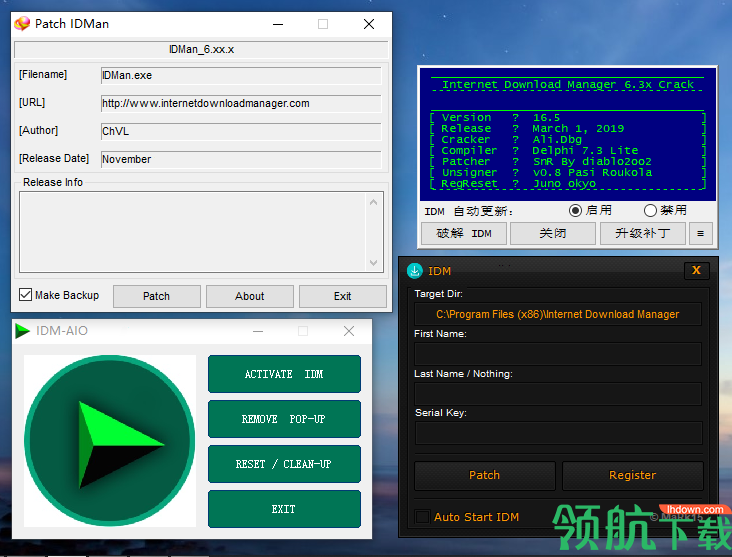Click the Register button
Screen dimensions: 732x557
point(633,475)
